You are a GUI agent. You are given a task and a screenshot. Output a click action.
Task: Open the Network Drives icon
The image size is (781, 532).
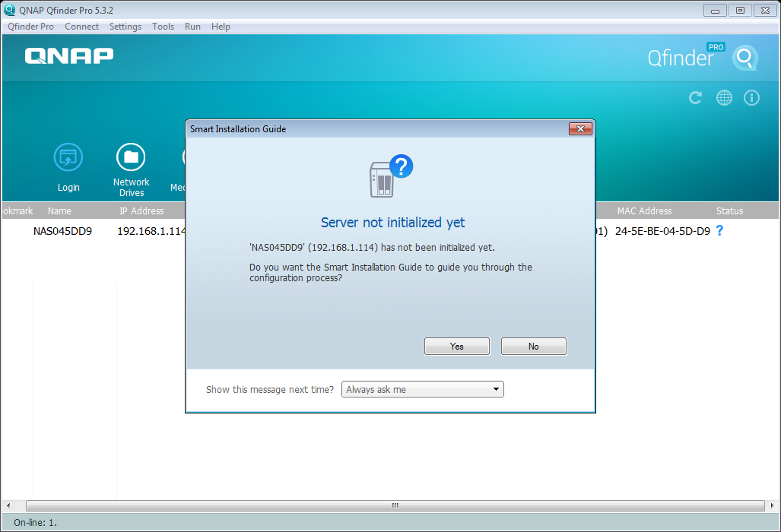tap(131, 157)
